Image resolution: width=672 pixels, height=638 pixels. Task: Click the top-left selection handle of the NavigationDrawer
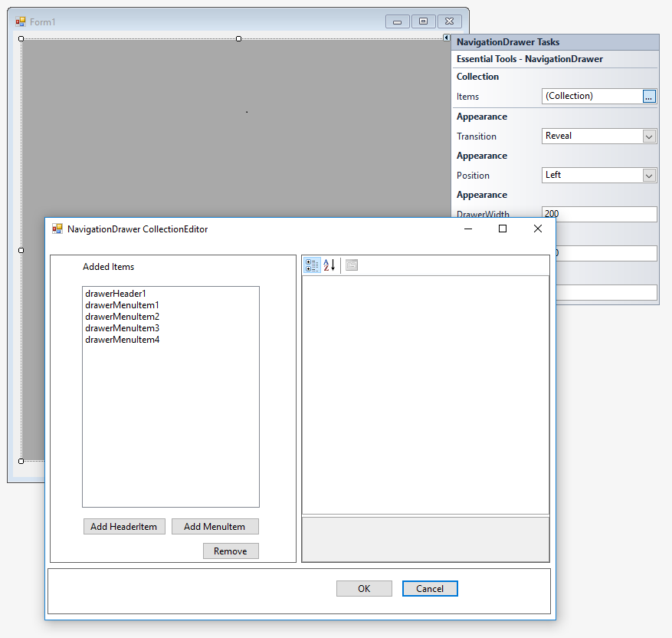click(x=21, y=38)
